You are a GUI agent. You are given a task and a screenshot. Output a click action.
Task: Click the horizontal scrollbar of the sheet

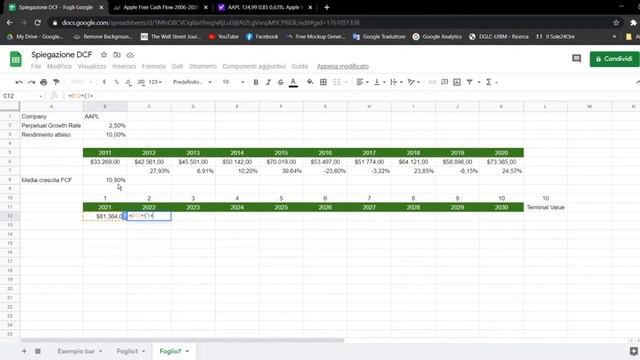[182, 340]
